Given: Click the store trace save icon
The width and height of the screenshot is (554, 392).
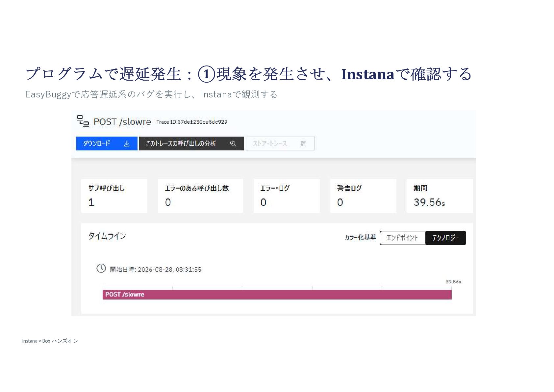Looking at the screenshot, I should [x=304, y=144].
